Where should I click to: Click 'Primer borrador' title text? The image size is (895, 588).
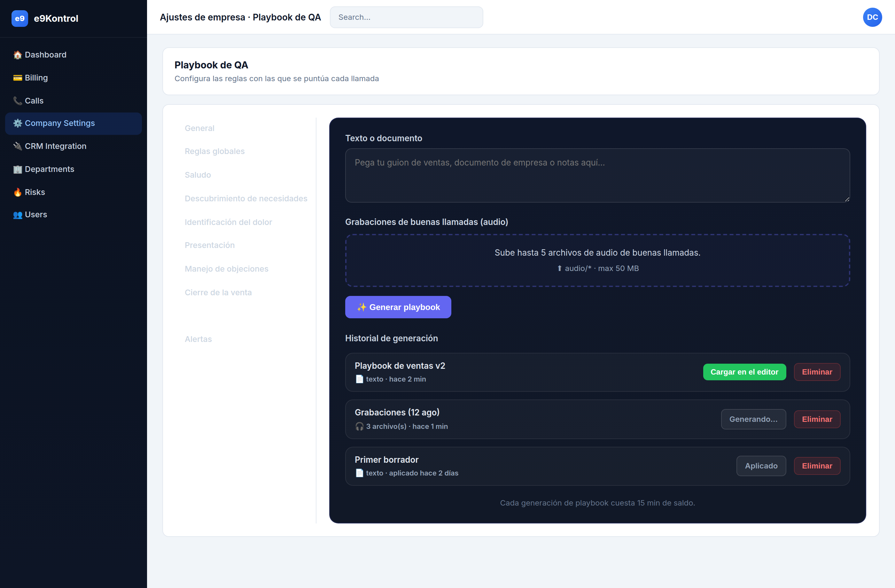(x=386, y=460)
